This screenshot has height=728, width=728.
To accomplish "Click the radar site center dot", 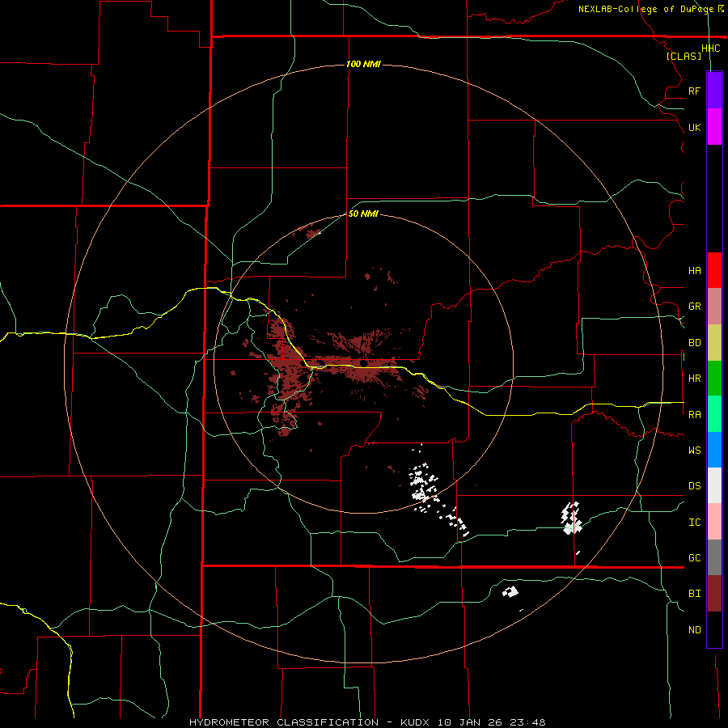I will click(363, 363).
